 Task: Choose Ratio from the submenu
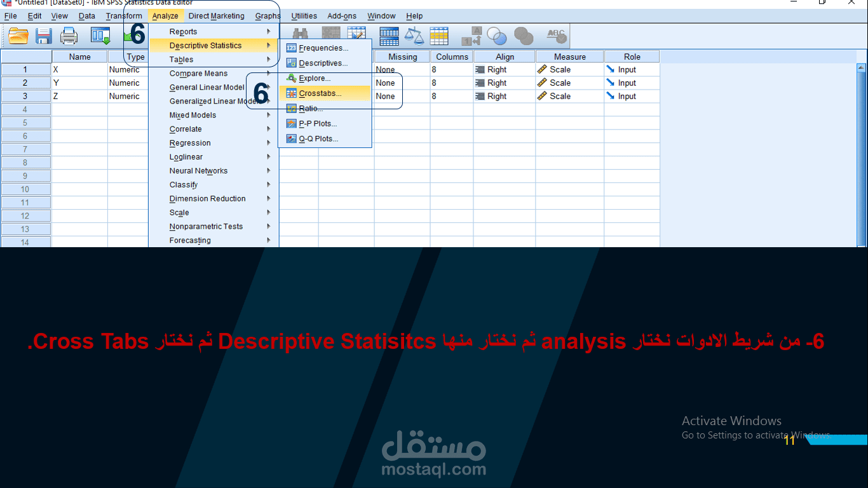coord(325,109)
